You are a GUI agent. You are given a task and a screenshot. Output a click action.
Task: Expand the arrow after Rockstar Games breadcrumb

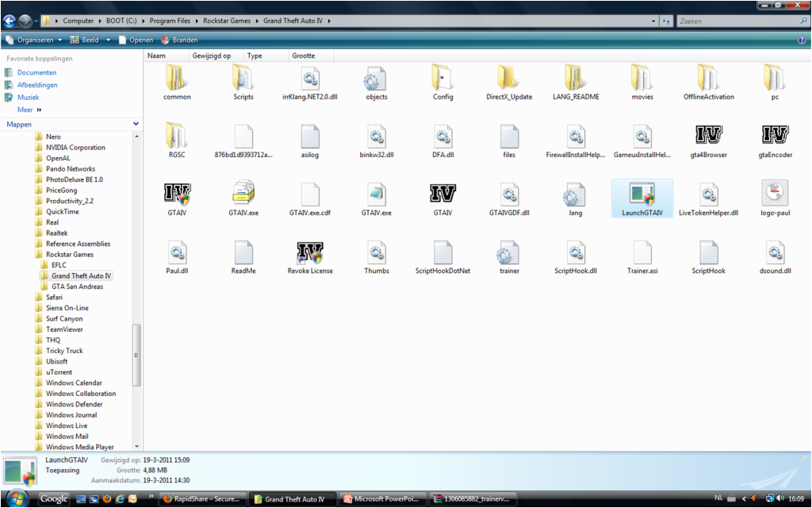coord(257,21)
